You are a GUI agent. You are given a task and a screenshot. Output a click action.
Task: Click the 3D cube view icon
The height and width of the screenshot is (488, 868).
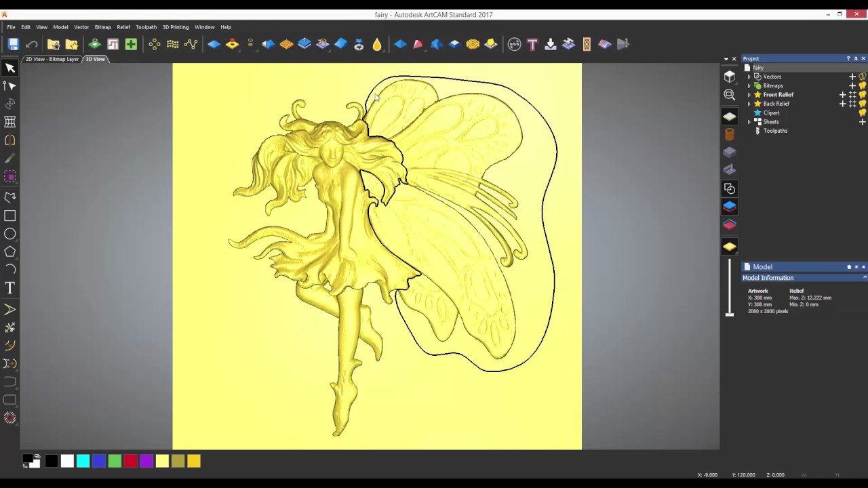[x=730, y=77]
